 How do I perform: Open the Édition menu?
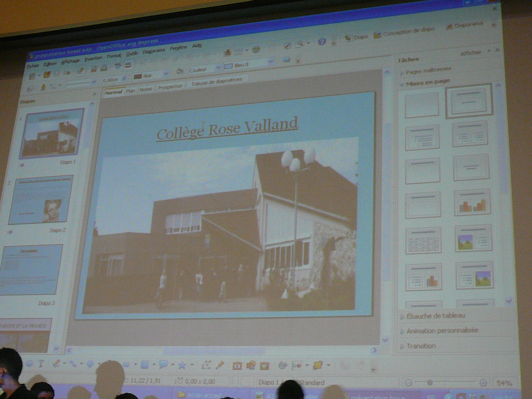coord(50,64)
